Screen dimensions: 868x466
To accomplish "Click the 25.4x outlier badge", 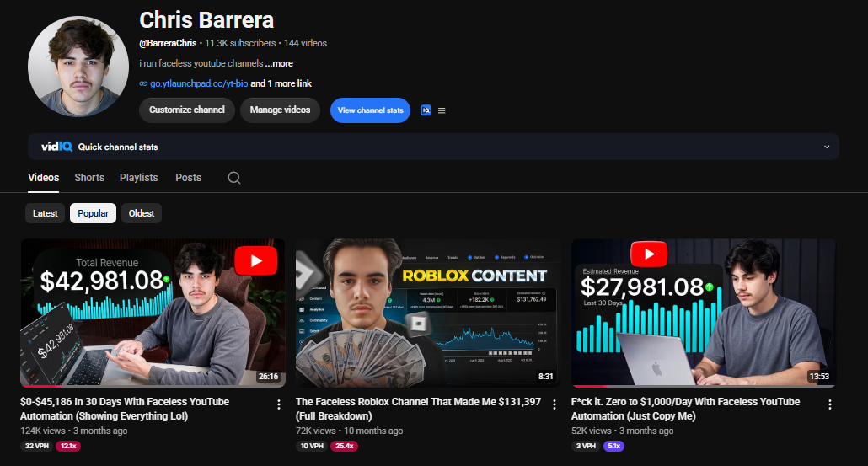I will click(345, 446).
